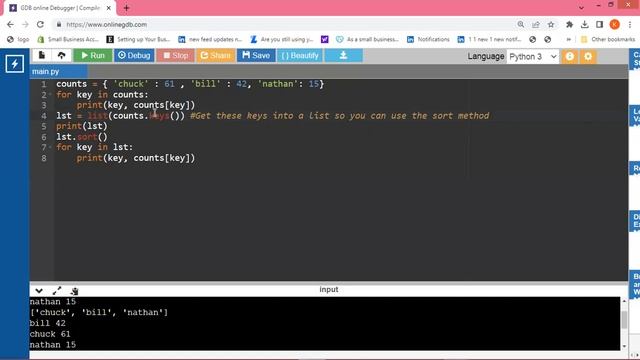Open '1 1 new 1 new notif...' bookmark
Image resolution: width=640 pixels, height=360 pixels.
click(489, 39)
